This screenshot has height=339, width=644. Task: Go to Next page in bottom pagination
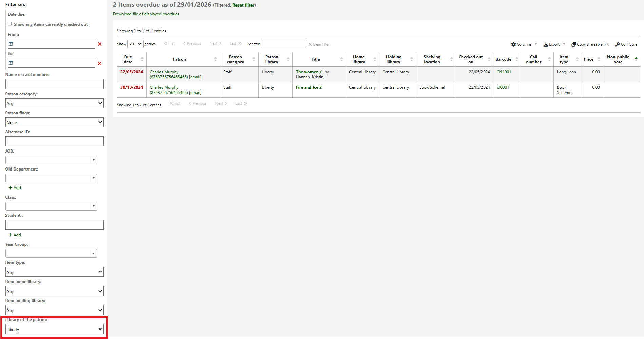point(221,103)
